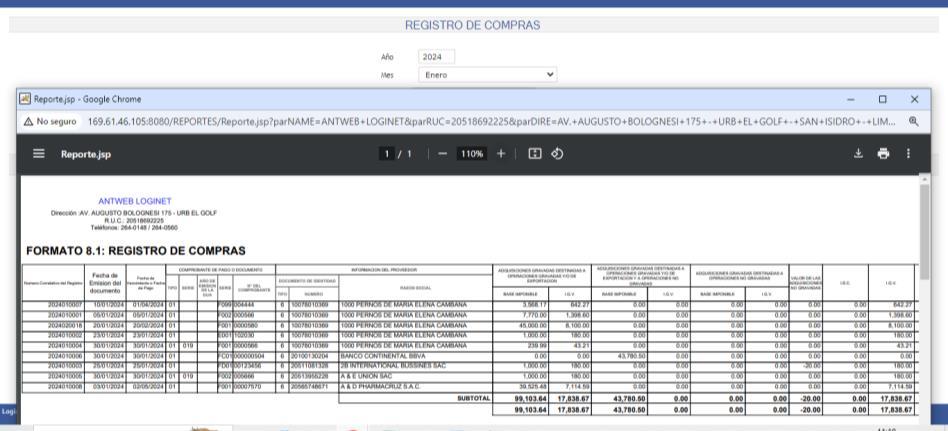Click payment date 02/05/2024
The width and height of the screenshot is (948, 431).
[148, 386]
